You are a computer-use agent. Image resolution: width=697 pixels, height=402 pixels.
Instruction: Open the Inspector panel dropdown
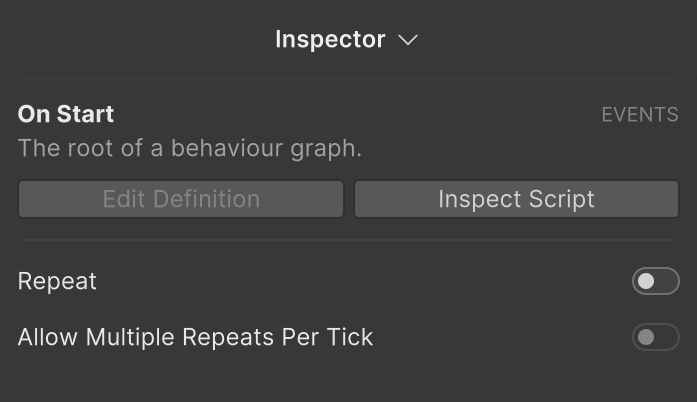tap(346, 40)
